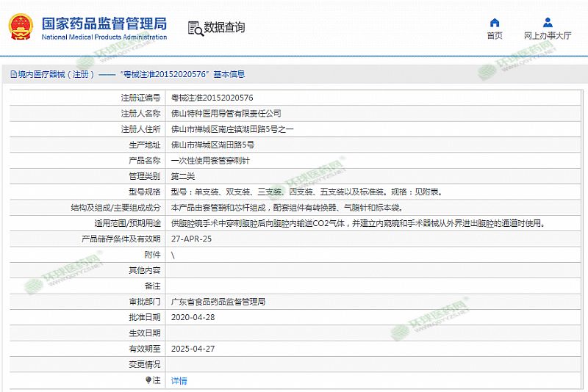Click the 网上办事大厅 person icon
The width and height of the screenshot is (588, 392).
(x=548, y=22)
